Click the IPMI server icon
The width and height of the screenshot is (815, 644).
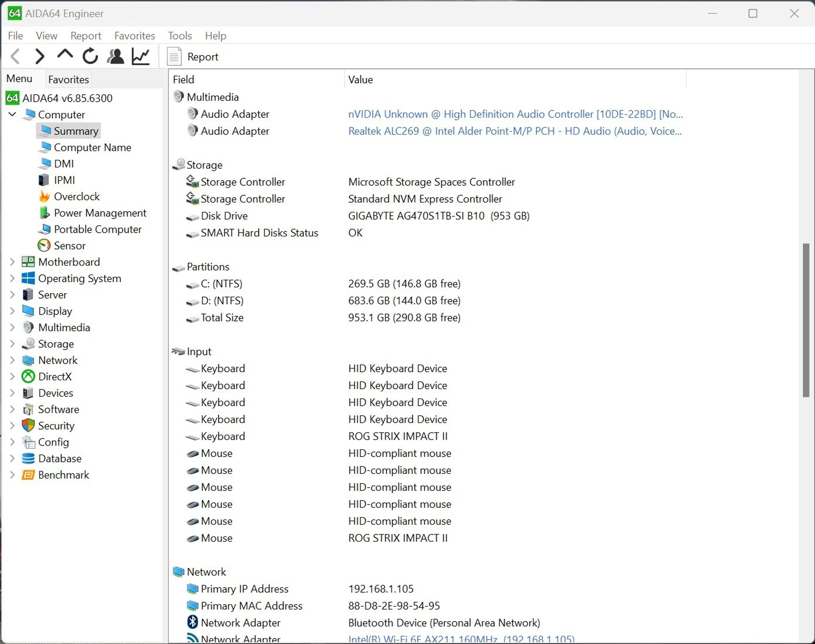(x=44, y=180)
